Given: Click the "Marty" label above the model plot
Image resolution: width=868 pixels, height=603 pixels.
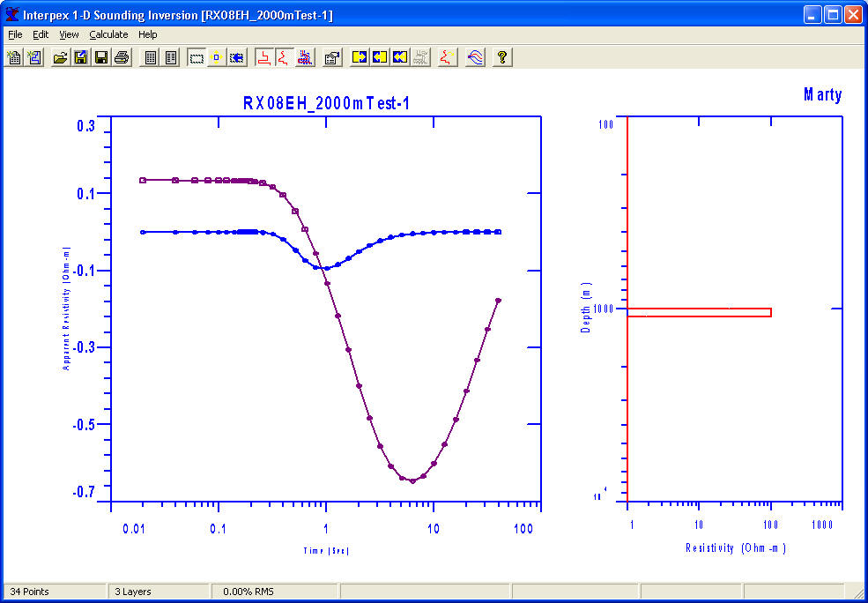Looking at the screenshot, I should click(x=822, y=94).
